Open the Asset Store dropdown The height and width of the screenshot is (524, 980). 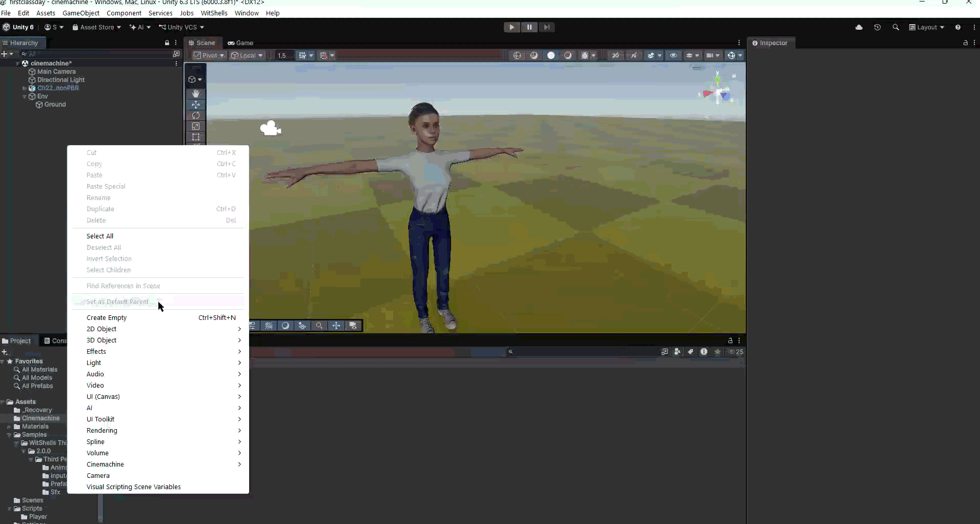pyautogui.click(x=97, y=27)
